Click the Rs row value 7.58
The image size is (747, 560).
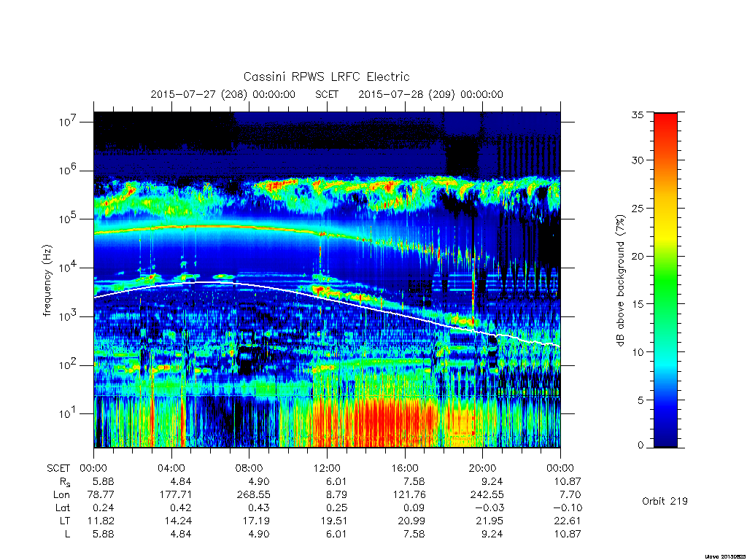[x=414, y=481]
